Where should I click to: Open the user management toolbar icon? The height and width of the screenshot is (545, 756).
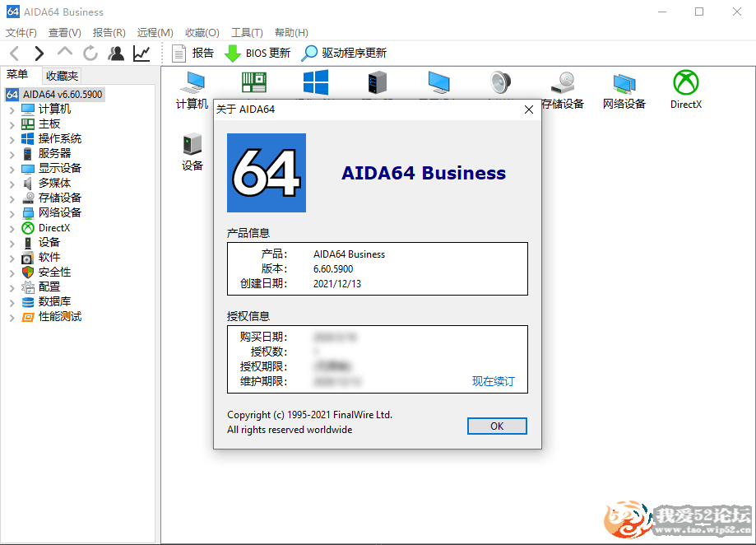pyautogui.click(x=116, y=53)
